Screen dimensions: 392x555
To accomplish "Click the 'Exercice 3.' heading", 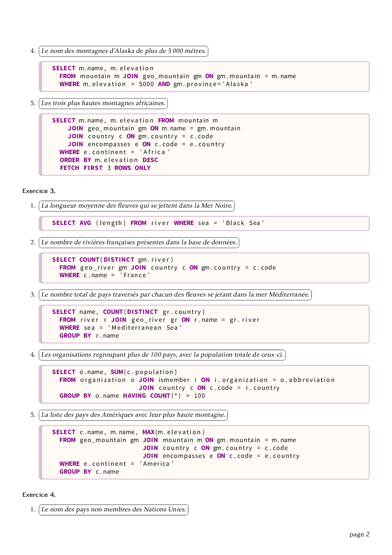I will 39,191.
